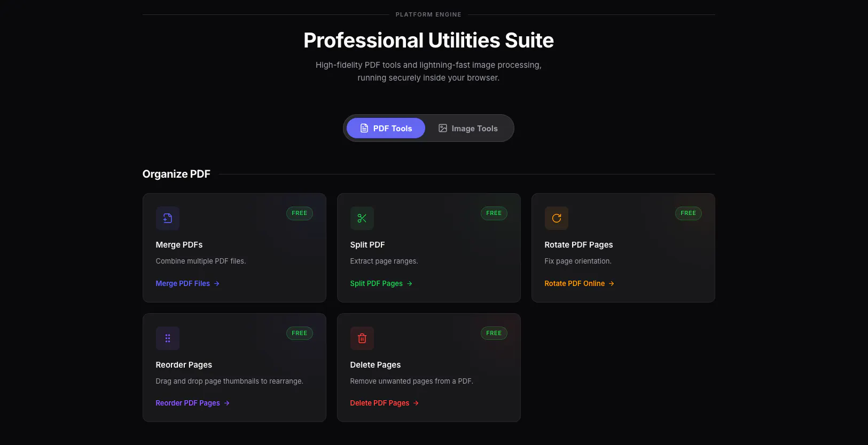This screenshot has width=868, height=445.
Task: Click the red trash icon for Delete Pages
Action: 362,338
